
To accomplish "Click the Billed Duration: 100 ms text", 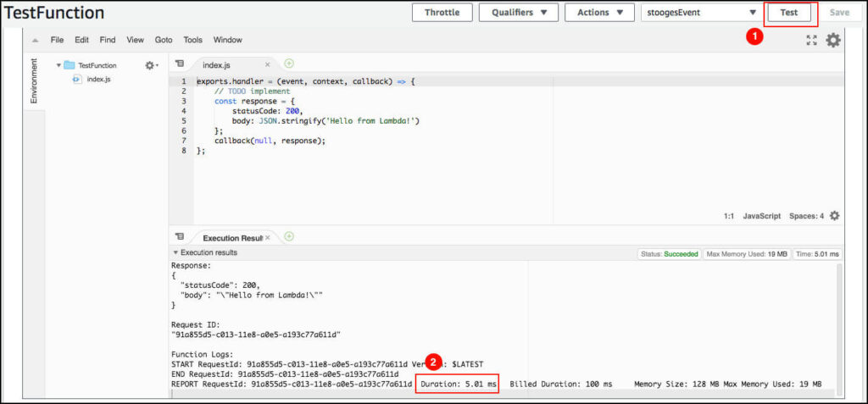I will point(561,384).
